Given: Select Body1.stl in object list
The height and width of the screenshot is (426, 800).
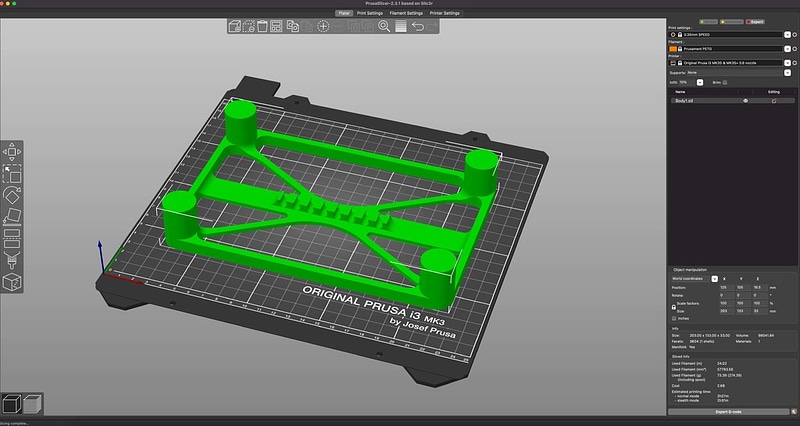Looking at the screenshot, I should point(684,101).
